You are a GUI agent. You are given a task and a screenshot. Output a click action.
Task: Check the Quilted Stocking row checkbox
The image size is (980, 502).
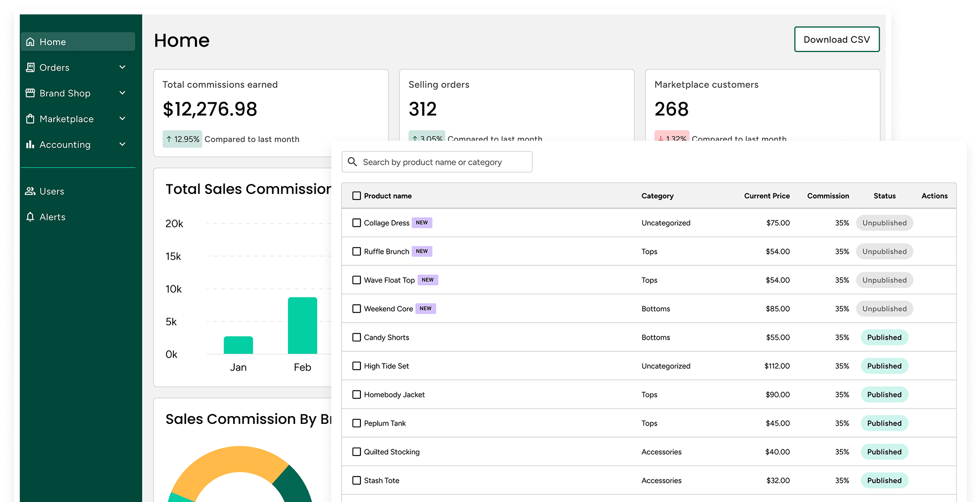click(357, 452)
